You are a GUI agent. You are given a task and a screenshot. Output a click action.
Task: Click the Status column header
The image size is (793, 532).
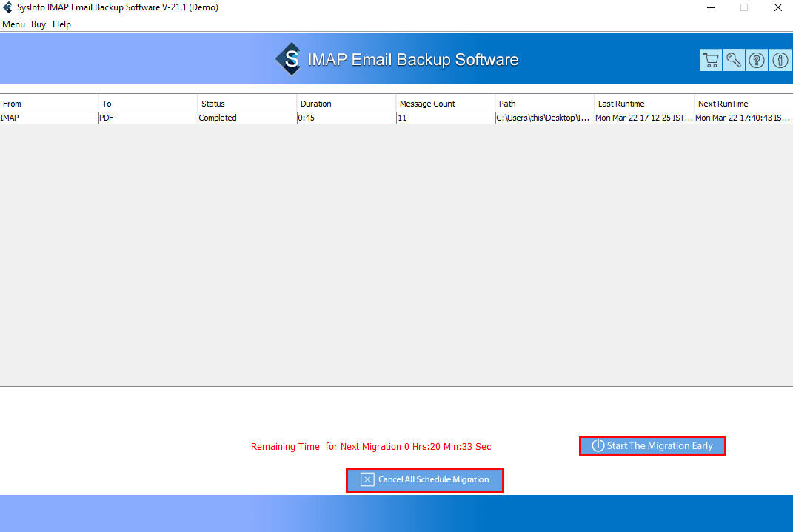tap(247, 104)
